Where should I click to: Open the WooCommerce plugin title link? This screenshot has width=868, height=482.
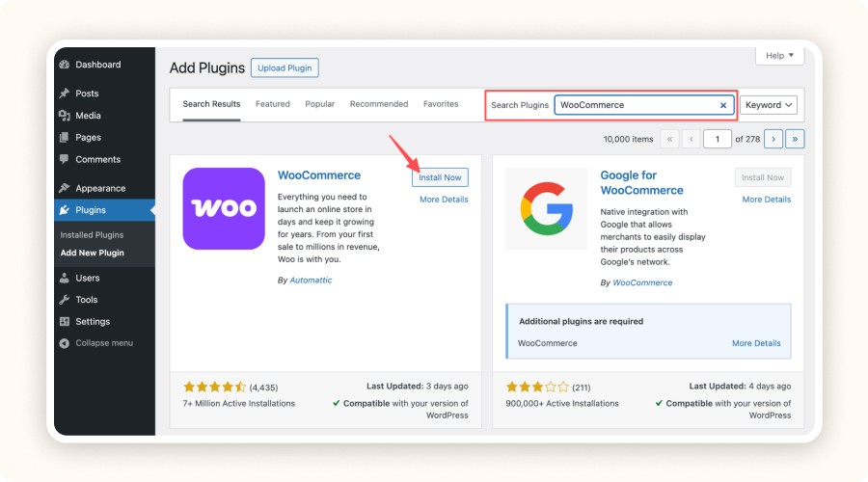(319, 175)
